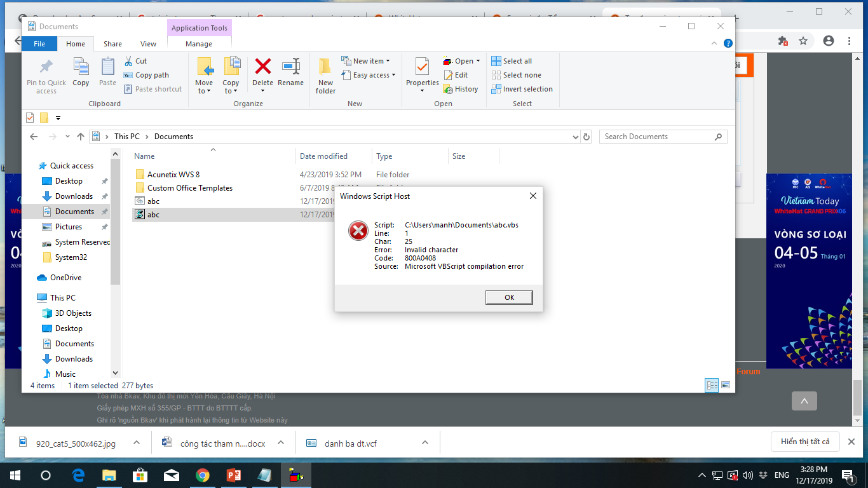Switch to details view layout icon
Screen dimensions: 868x488
[712, 385]
